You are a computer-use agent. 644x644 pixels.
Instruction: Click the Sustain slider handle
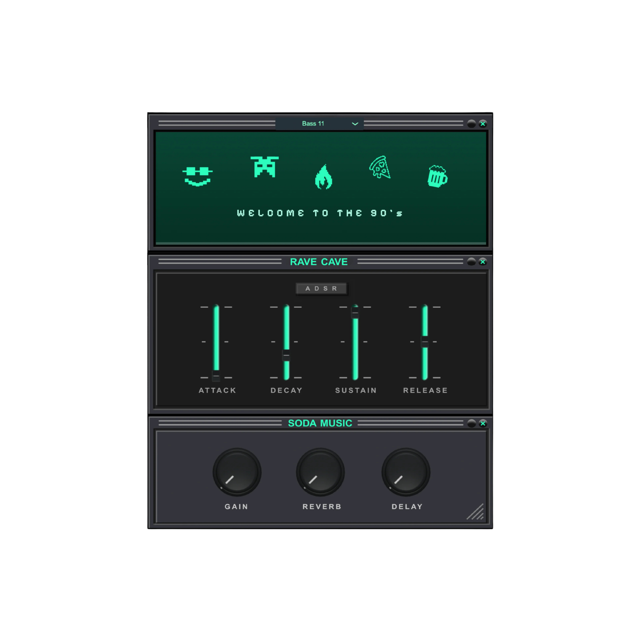click(355, 312)
